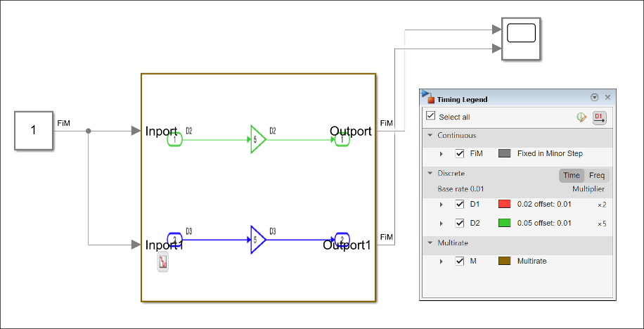This screenshot has height=329, width=644.
Task: Click the signal branch point after the Constant block
Action: tap(89, 131)
